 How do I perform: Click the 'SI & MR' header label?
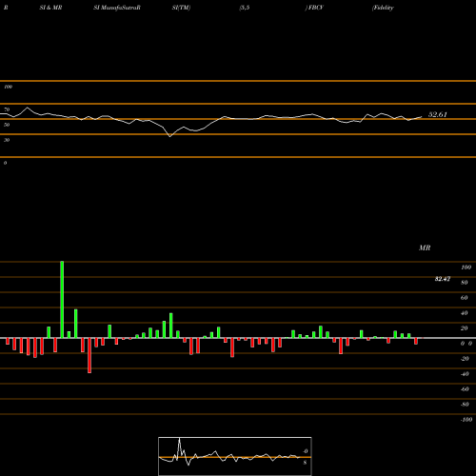coord(50,8)
